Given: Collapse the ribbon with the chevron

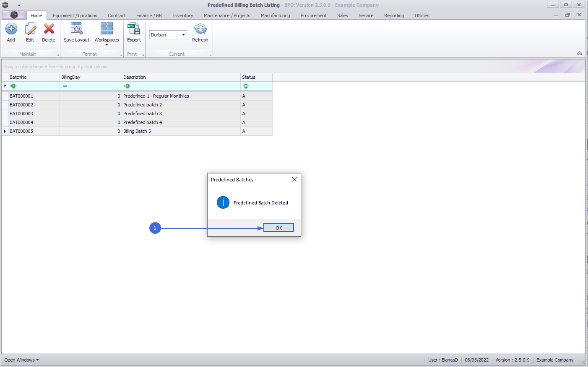Looking at the screenshot, I should (580, 54).
